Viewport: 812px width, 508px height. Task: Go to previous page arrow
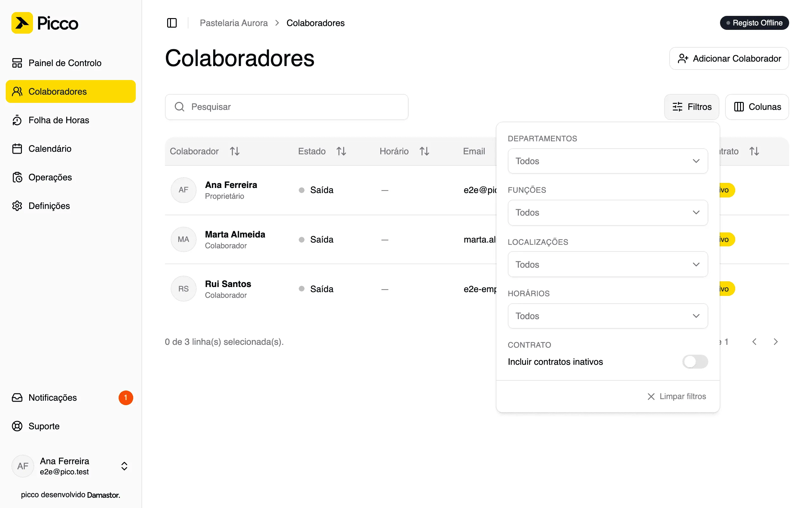[x=754, y=342]
